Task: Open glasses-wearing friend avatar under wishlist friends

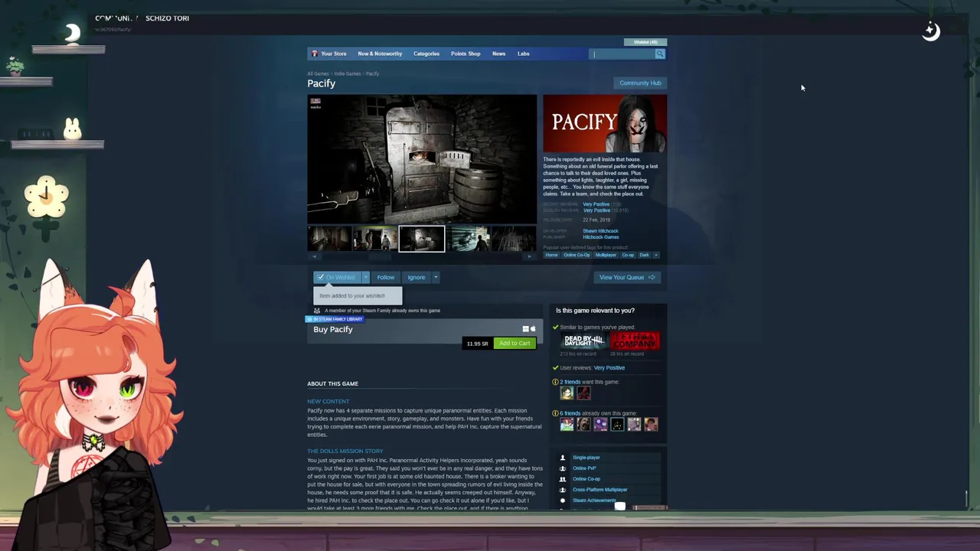Action: pyautogui.click(x=567, y=393)
